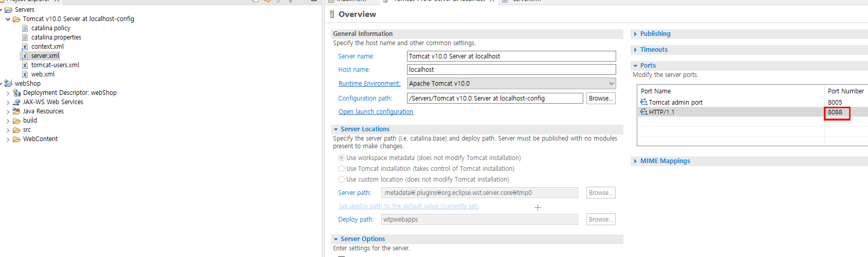This screenshot has height=257, width=868.
Task: Collapse the Server Locations section
Action: 336,129
